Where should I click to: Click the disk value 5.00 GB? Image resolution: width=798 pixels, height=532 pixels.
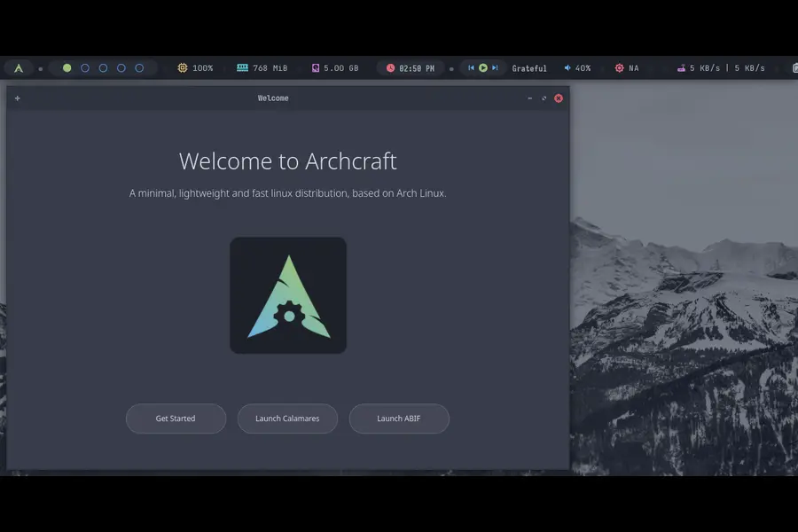(x=341, y=68)
